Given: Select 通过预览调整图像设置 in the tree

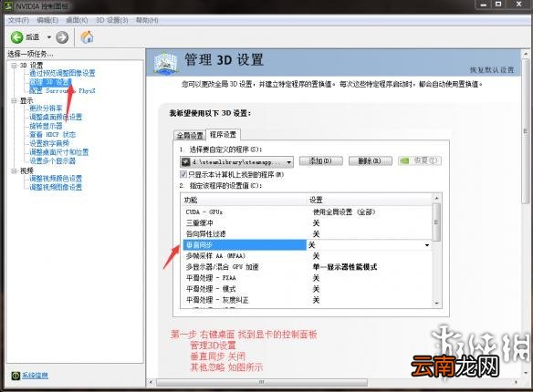Looking at the screenshot, I should [x=62, y=73].
